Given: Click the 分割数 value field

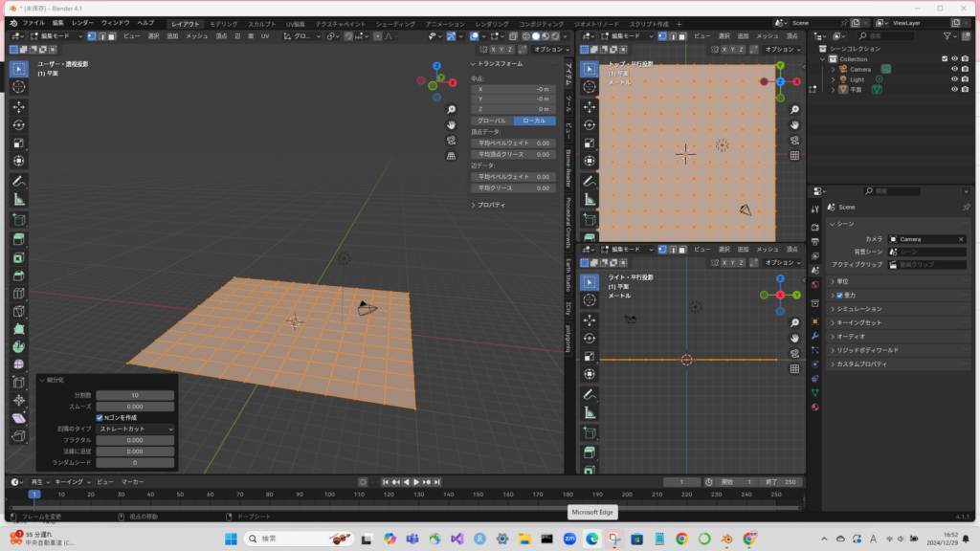Looking at the screenshot, I should coord(135,395).
